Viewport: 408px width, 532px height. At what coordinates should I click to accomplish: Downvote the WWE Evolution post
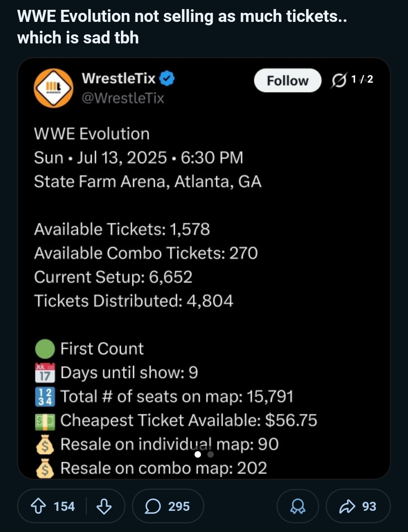104,506
